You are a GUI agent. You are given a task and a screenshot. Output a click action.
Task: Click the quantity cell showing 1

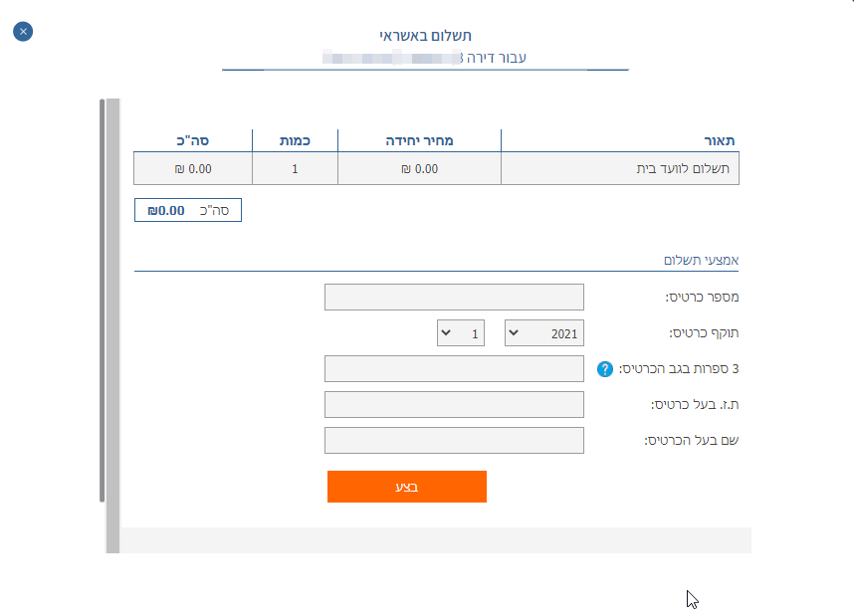pyautogui.click(x=295, y=168)
